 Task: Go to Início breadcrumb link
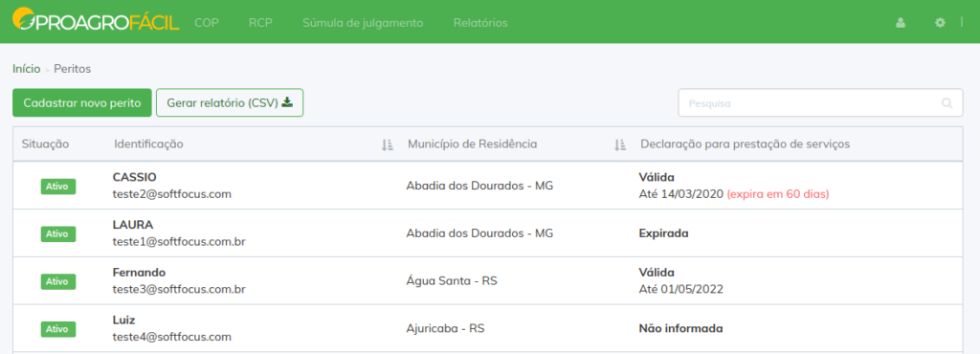point(26,69)
